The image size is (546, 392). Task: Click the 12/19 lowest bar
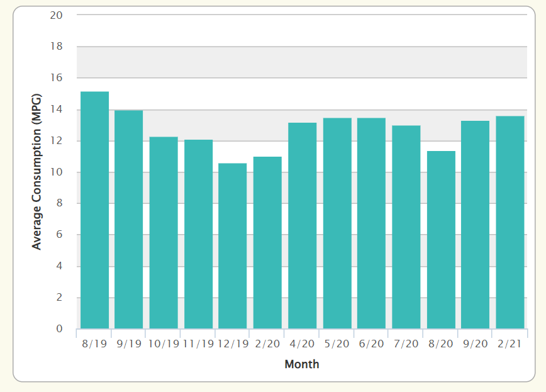tap(233, 246)
